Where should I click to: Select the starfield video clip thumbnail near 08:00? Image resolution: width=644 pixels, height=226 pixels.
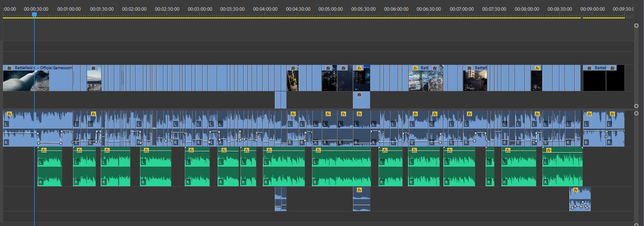(x=536, y=81)
